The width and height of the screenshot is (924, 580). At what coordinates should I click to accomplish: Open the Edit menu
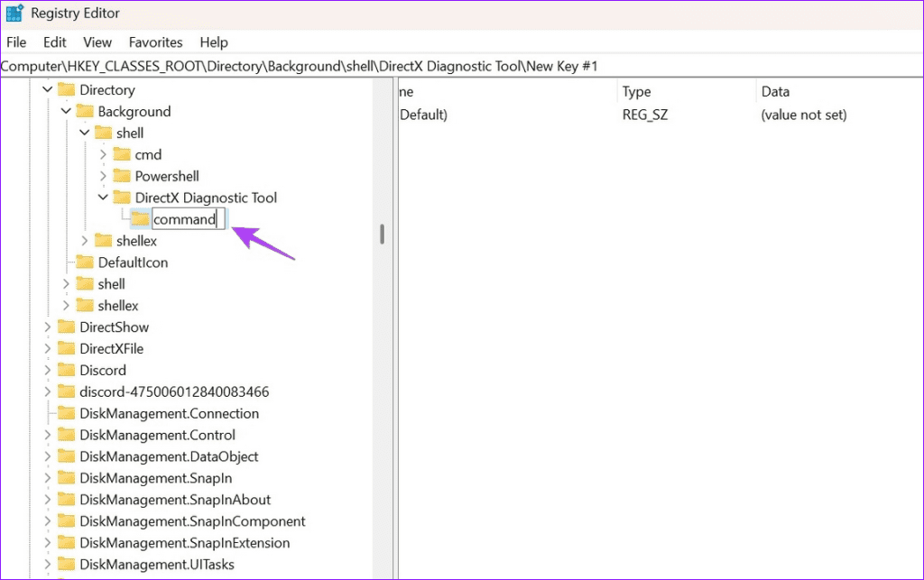pyautogui.click(x=54, y=41)
